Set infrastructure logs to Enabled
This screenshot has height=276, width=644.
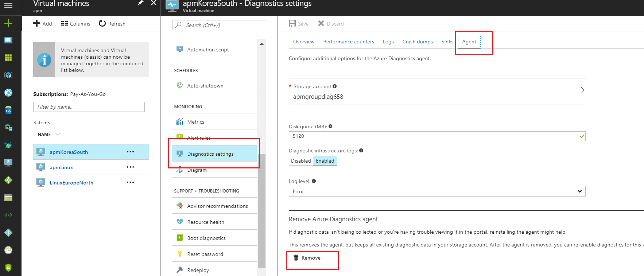point(325,161)
